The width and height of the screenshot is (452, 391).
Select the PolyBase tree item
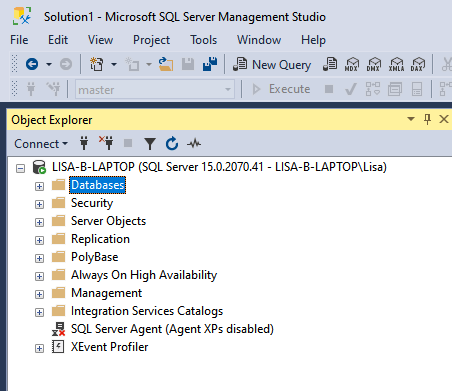coord(95,257)
